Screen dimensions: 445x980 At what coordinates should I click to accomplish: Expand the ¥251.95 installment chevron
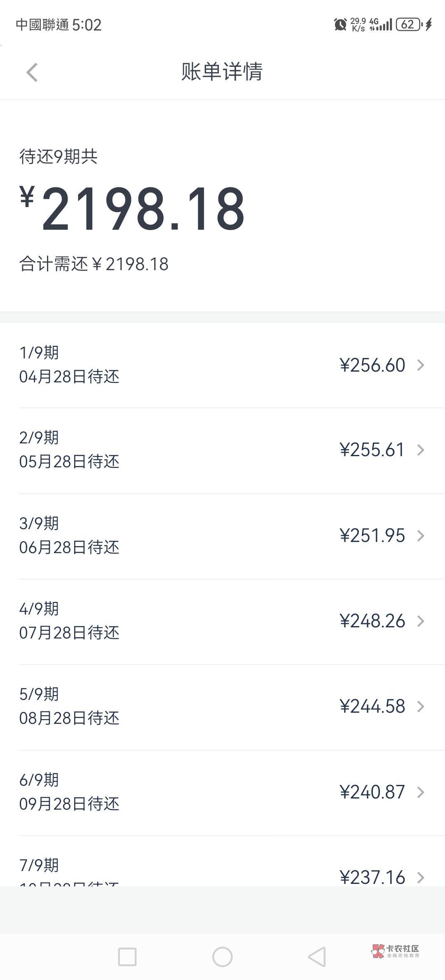click(x=421, y=536)
